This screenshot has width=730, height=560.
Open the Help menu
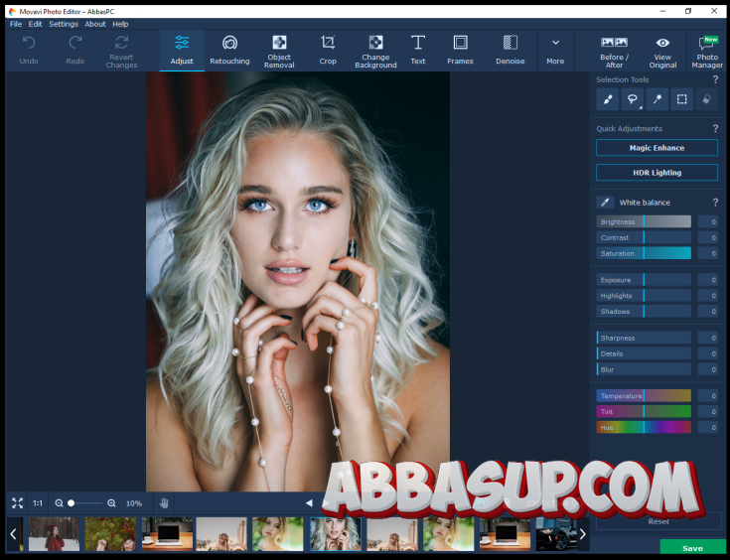coord(120,24)
